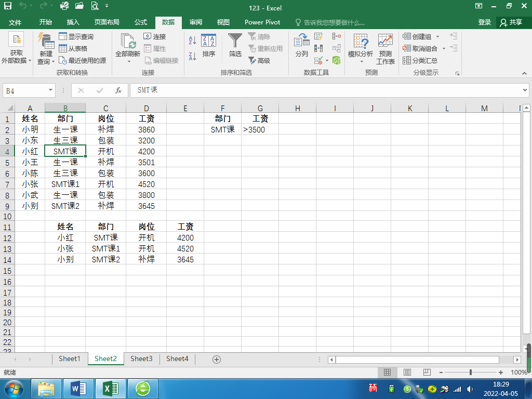Add a new sheet with plus icon
This screenshot has width=532, height=399.
tap(217, 360)
